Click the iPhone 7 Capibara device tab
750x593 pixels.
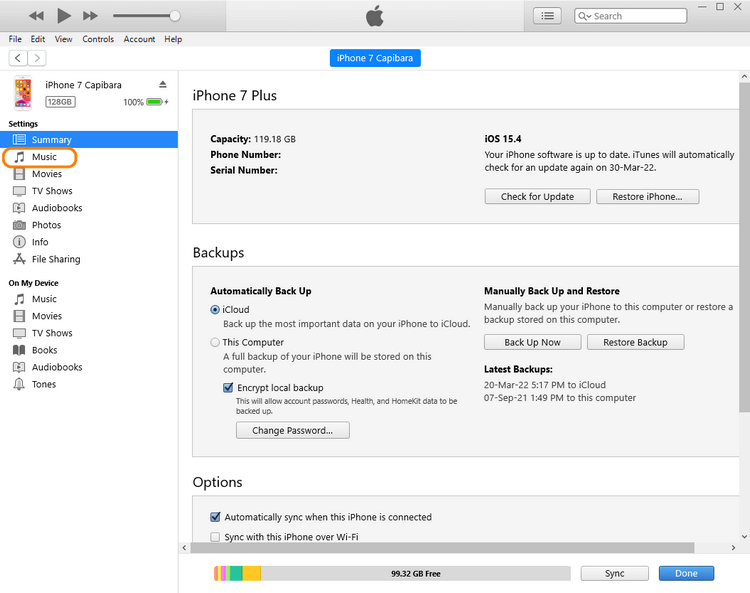tap(375, 58)
